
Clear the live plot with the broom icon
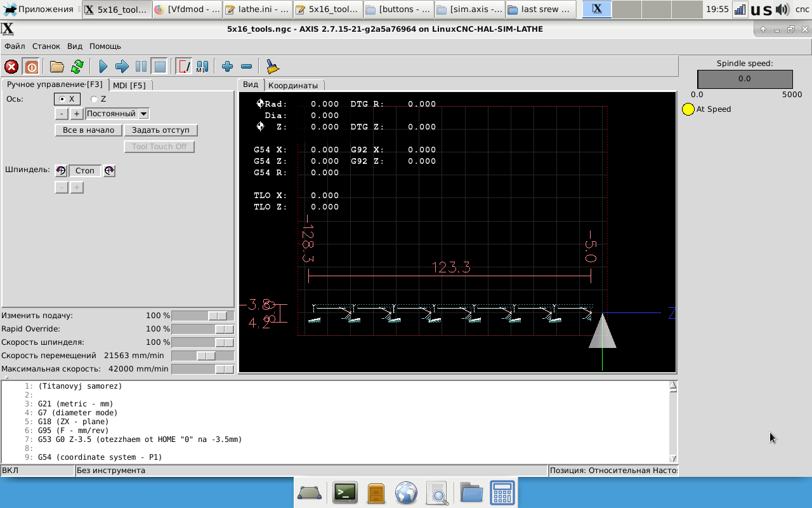coord(272,67)
